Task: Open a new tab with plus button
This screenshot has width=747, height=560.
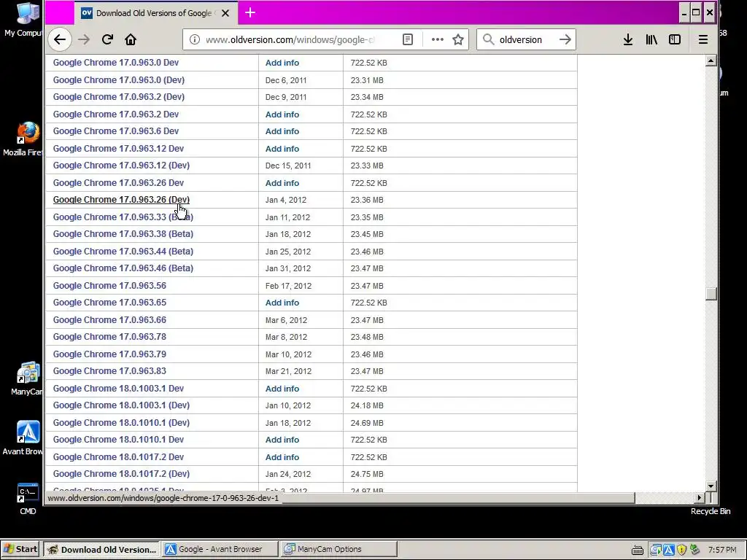Action: pyautogui.click(x=250, y=13)
